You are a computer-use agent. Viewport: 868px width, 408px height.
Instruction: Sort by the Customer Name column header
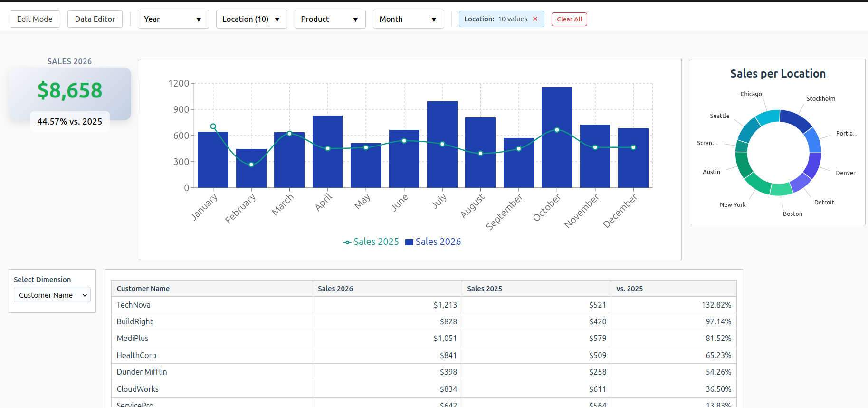coord(143,289)
